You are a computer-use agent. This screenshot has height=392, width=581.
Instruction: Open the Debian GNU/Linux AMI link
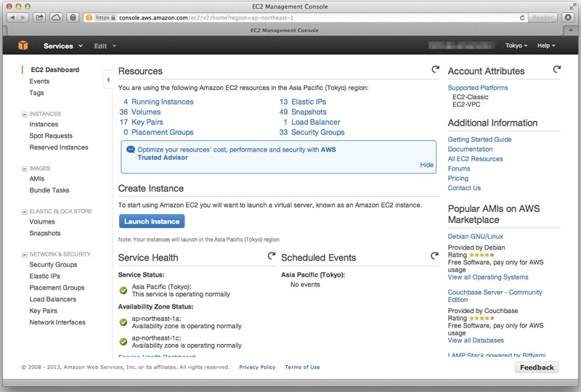pos(476,237)
